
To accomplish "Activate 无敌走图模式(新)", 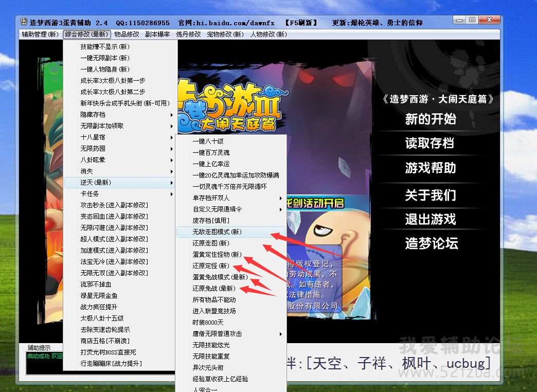I will [x=231, y=231].
